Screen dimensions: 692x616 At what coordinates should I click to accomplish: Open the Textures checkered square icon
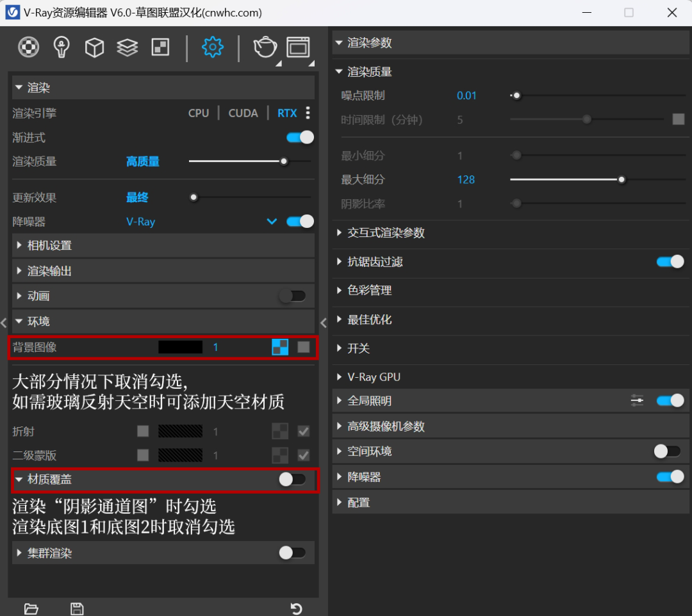coord(160,47)
